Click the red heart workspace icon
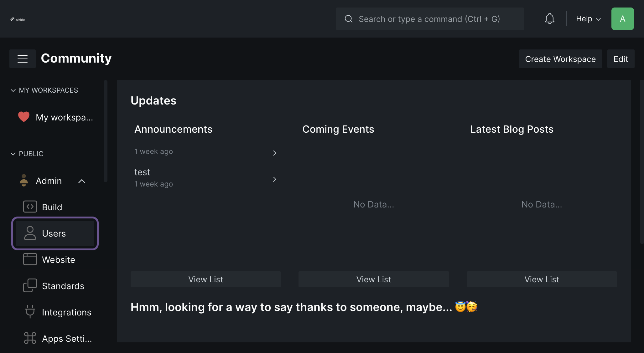The height and width of the screenshot is (353, 644). (x=24, y=117)
